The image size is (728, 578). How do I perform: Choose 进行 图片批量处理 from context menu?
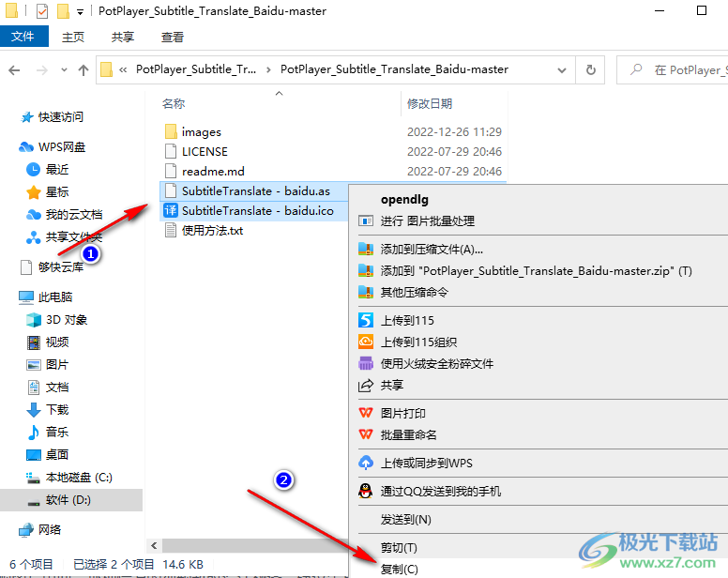click(x=427, y=221)
